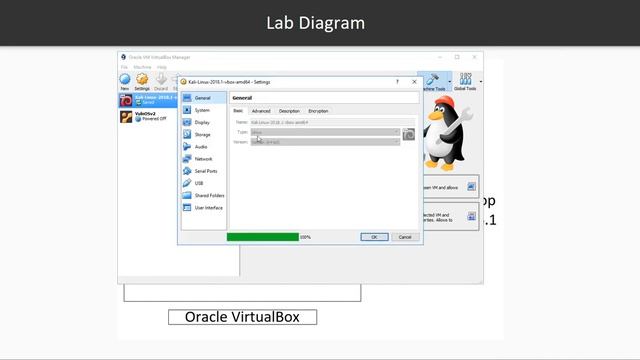Open the Type dropdown in General settings
Viewport: 640px width, 360px height.
[325, 132]
